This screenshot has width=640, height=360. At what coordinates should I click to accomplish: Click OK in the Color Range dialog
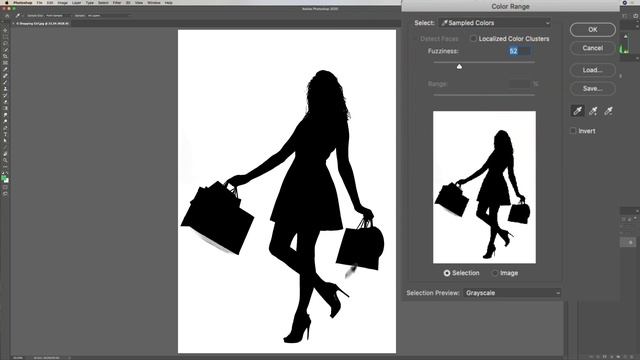593,29
